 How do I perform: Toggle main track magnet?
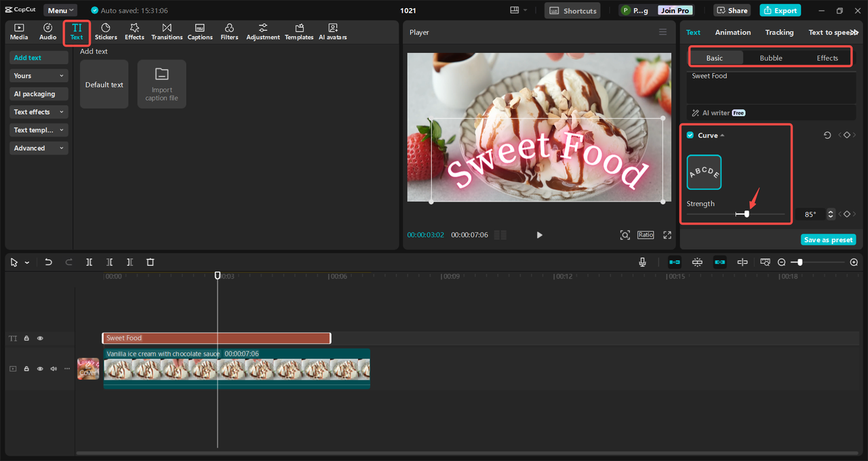coord(675,262)
